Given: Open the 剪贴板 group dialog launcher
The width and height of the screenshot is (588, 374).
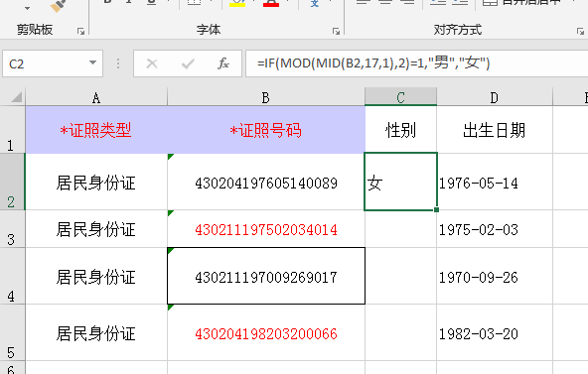Looking at the screenshot, I should click(80, 31).
